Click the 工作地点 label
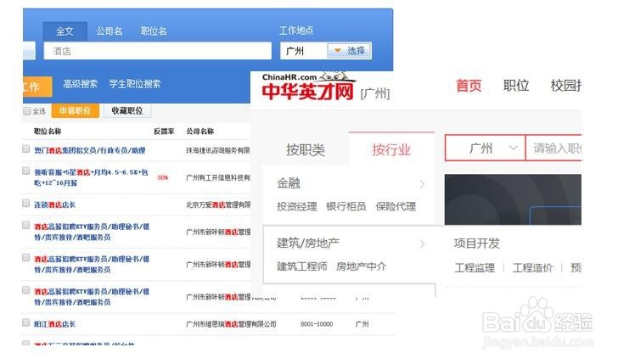The image size is (629, 364). click(x=296, y=31)
